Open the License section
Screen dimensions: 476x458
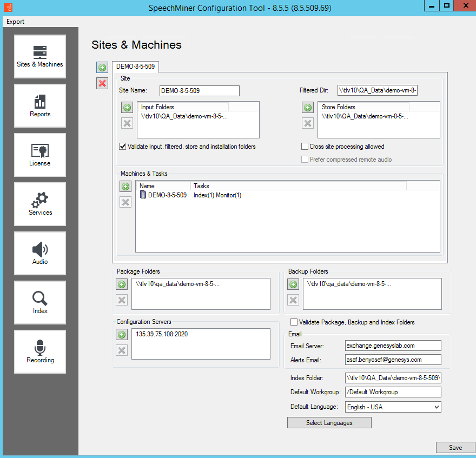tap(40, 155)
